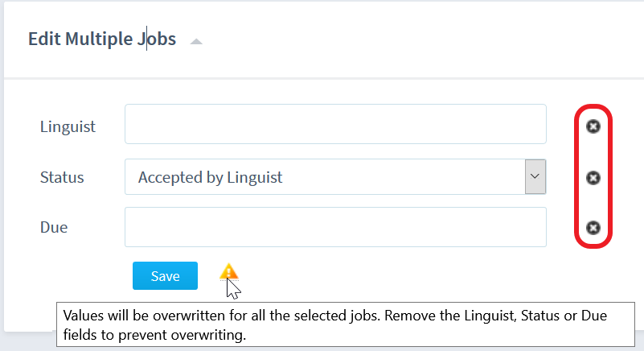Focus the Linguist input field
Screen dimensions: 644x351
point(335,124)
